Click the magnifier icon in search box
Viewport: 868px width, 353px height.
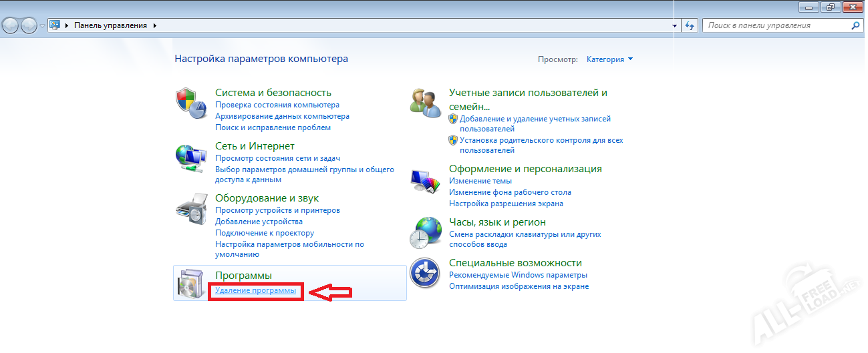pyautogui.click(x=855, y=25)
